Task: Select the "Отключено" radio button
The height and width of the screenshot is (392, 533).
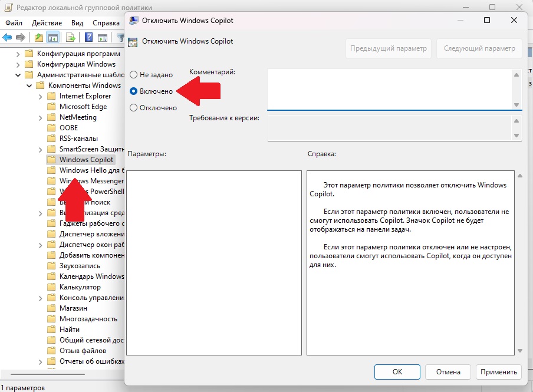Action: coord(134,108)
